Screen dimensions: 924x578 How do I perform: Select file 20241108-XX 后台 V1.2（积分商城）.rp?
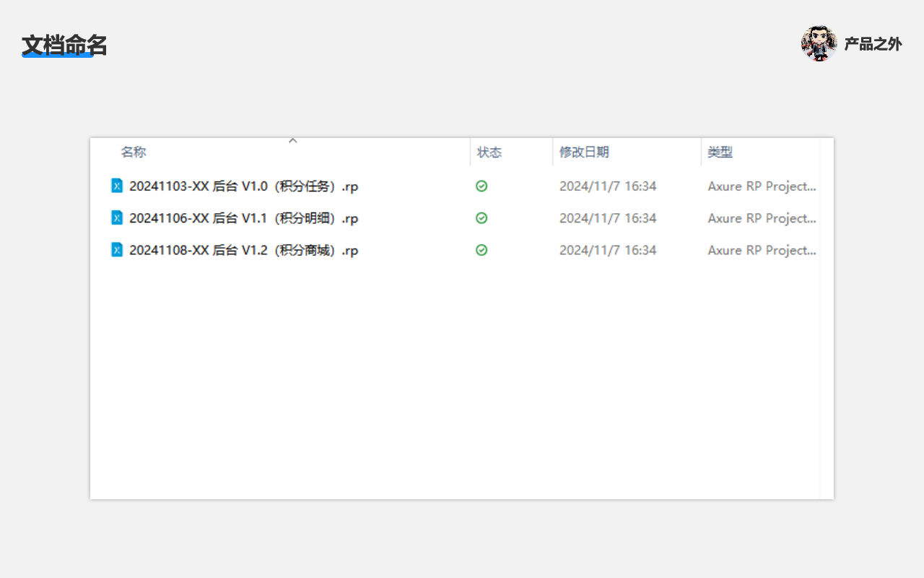coord(244,249)
